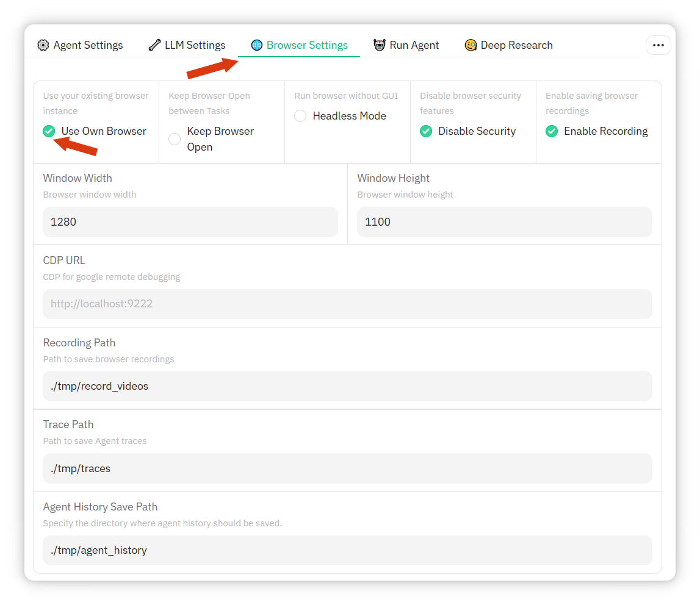Click the emoji icon on Deep Research tab
The image size is (700, 605).
[471, 45]
